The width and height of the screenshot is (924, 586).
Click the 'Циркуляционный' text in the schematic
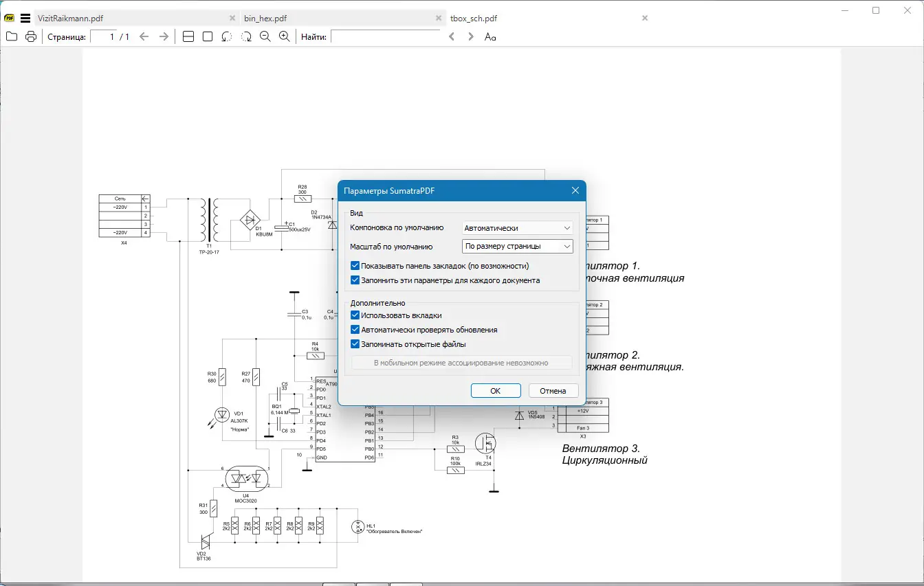tap(605, 460)
